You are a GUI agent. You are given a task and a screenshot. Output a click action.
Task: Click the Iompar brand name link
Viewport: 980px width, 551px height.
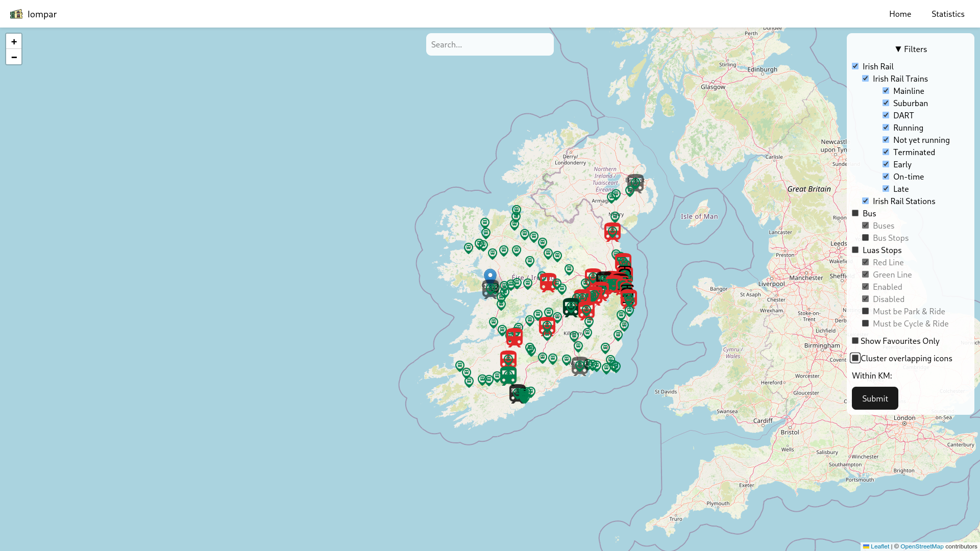click(42, 14)
